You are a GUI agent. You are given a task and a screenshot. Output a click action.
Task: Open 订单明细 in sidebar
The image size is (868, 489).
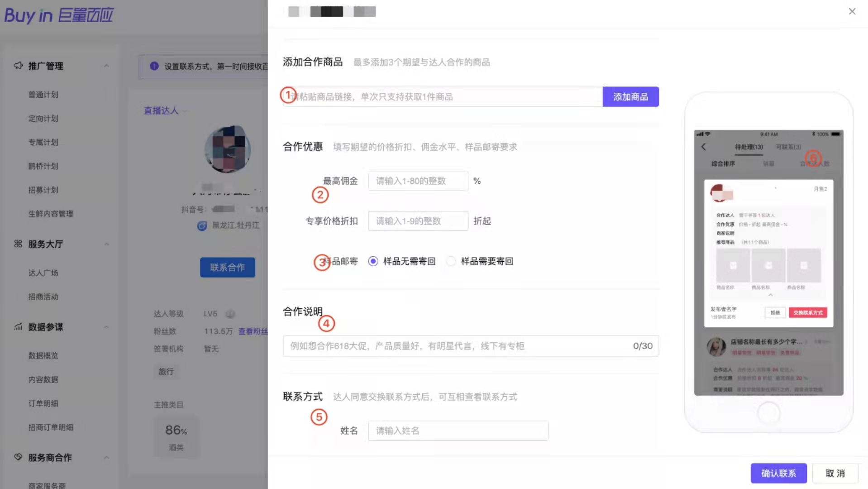click(x=43, y=403)
